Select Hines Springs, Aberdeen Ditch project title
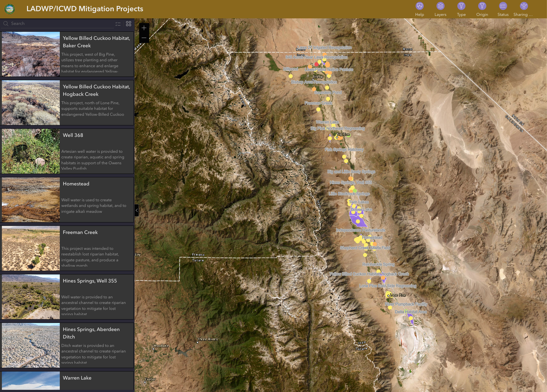Screen dimensions: 547x392 coord(91,333)
